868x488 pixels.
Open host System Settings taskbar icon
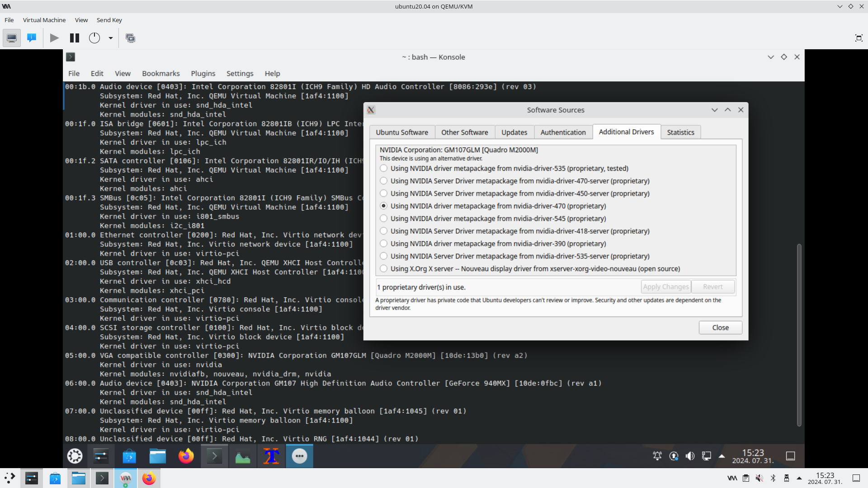[x=32, y=478]
